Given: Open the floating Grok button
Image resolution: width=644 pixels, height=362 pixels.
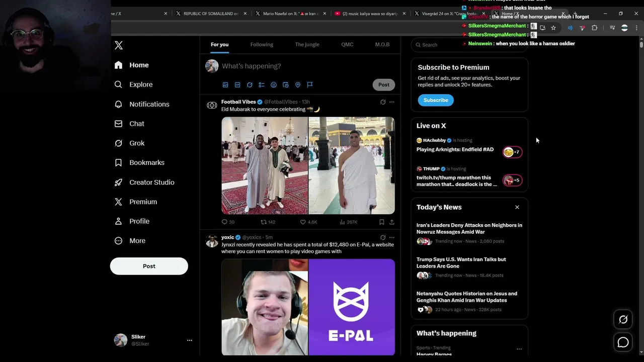Looking at the screenshot, I should coord(623,320).
